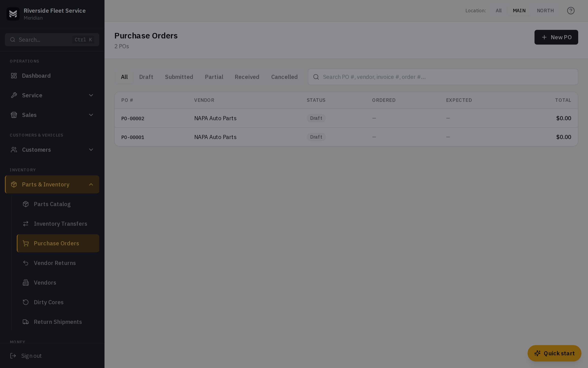Click the Parts Catalog package icon
This screenshot has height=368, width=588.
[26, 204]
